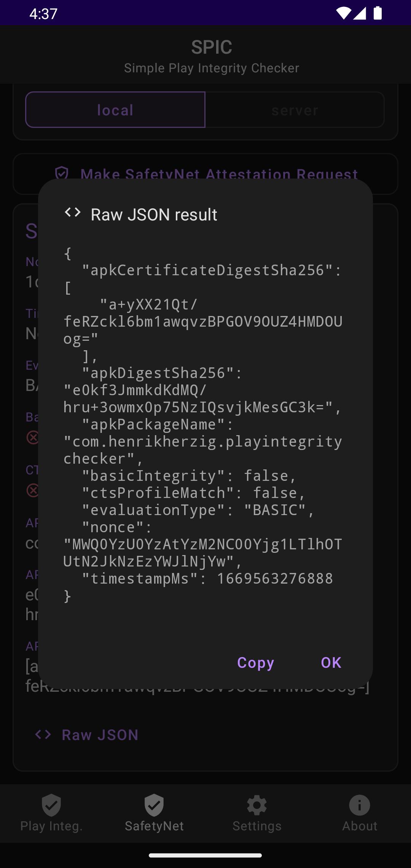Image resolution: width=411 pixels, height=868 pixels.
Task: Select the local toggle option
Action: tap(115, 110)
